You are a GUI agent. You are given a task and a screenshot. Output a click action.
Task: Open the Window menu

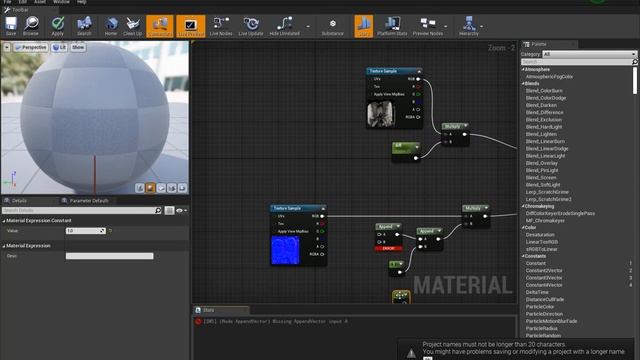pyautogui.click(x=61, y=2)
